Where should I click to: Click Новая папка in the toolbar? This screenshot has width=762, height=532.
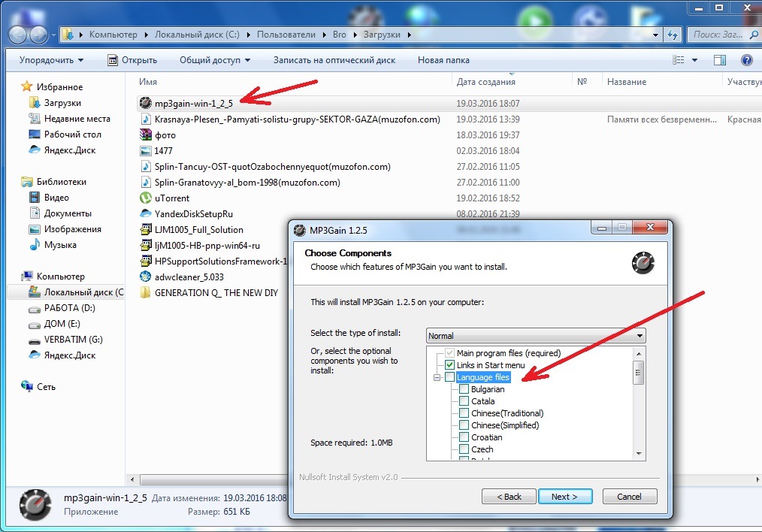(x=443, y=60)
